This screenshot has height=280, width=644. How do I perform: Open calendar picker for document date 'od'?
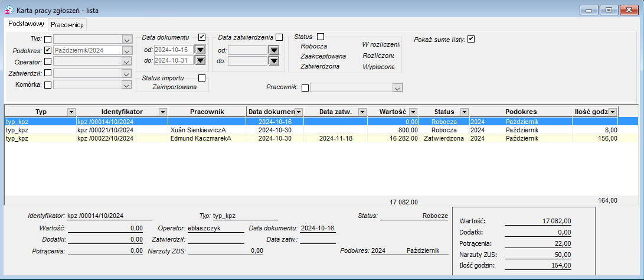(200, 50)
